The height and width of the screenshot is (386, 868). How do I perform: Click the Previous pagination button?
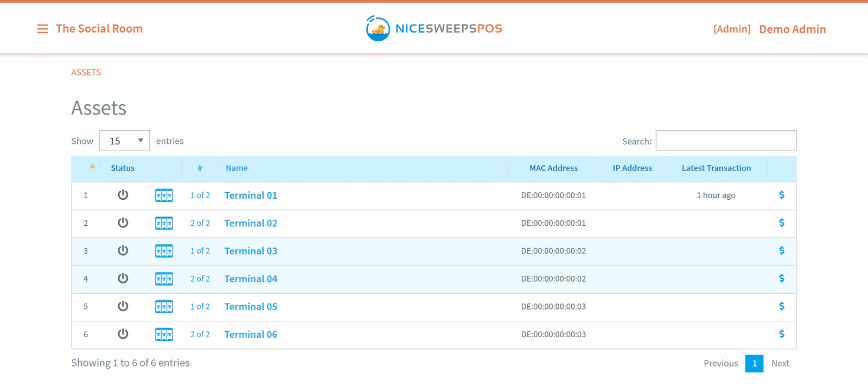pyautogui.click(x=721, y=363)
